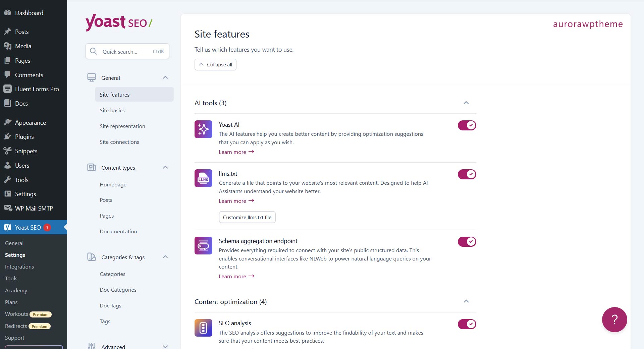Click the Yoast SEO notification badge 1
The image size is (644, 349).
click(x=47, y=227)
